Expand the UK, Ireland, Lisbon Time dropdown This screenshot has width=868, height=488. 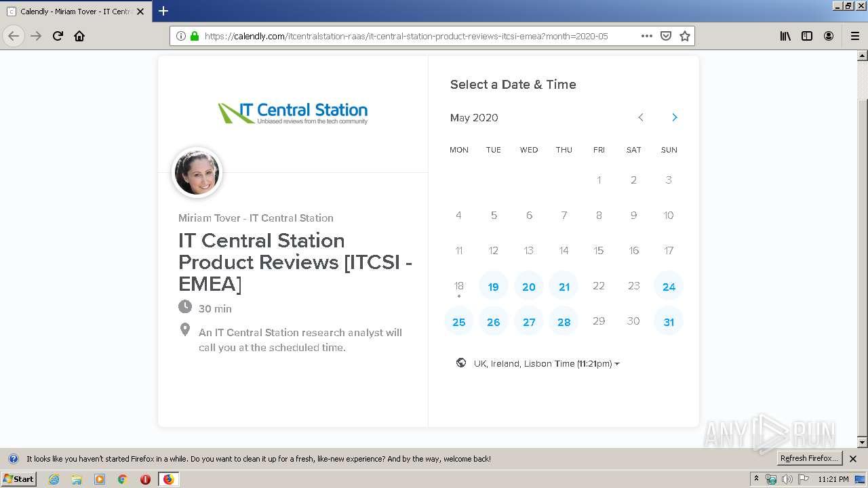pos(546,364)
